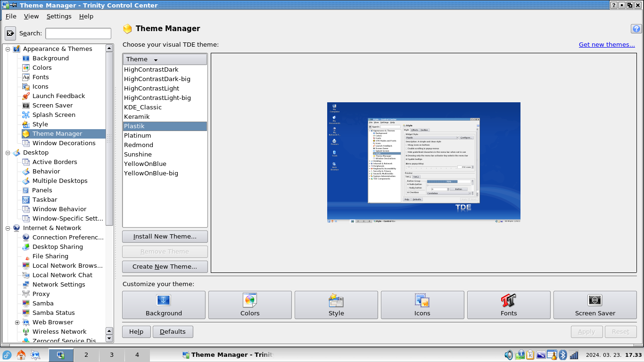Click the Get new themes link
The image size is (644, 362).
tap(607, 44)
